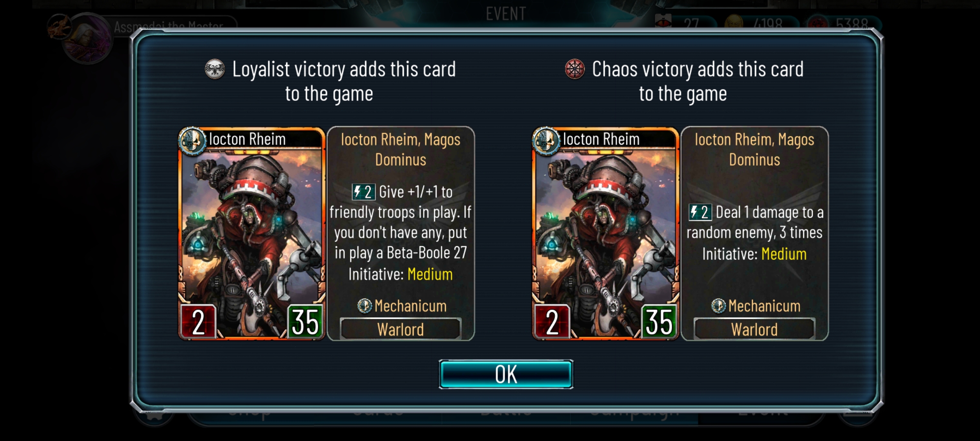Click the EVENT header at the top
Screen dimensions: 980x441
pyautogui.click(x=506, y=13)
